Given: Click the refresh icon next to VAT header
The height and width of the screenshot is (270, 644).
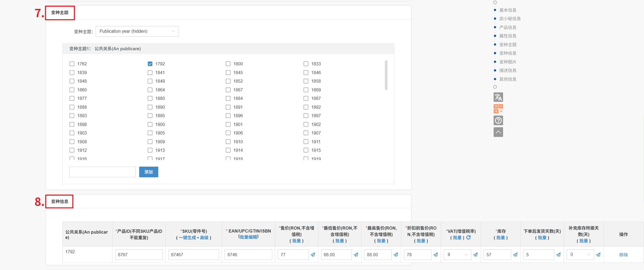Looking at the screenshot, I should pos(469,237).
